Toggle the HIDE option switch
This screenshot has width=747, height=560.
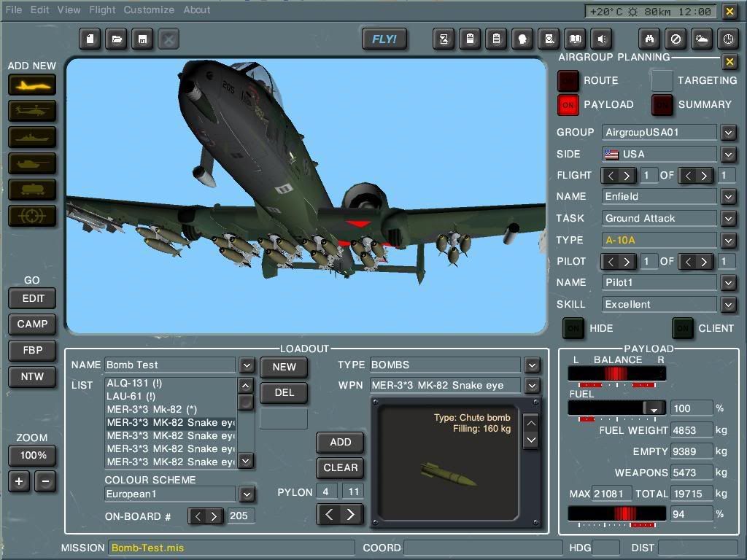(x=573, y=328)
